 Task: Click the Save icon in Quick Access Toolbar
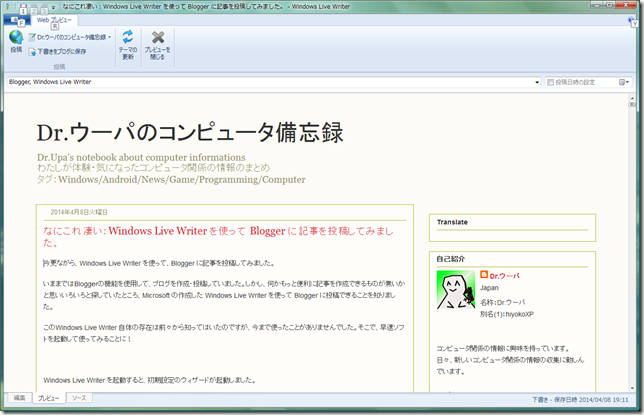tap(23, 7)
